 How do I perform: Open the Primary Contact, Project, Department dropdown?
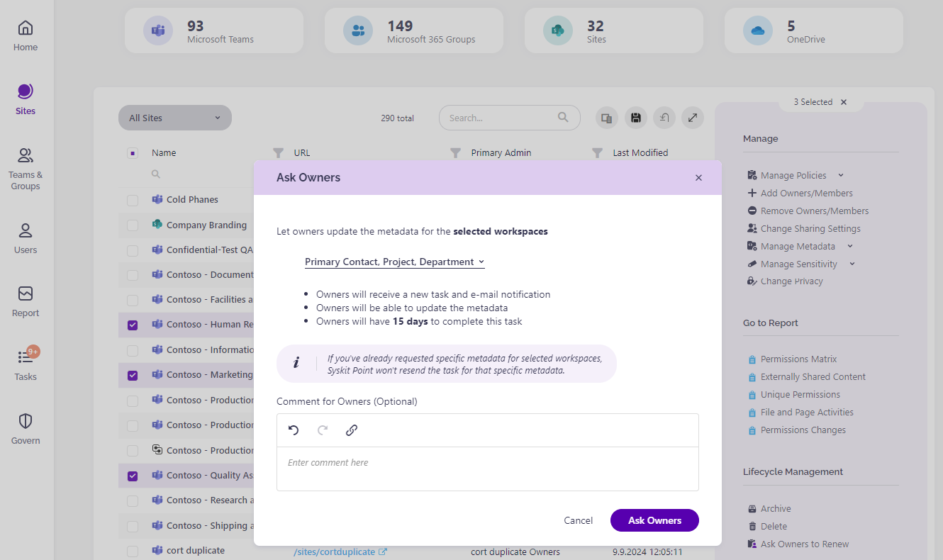[394, 261]
